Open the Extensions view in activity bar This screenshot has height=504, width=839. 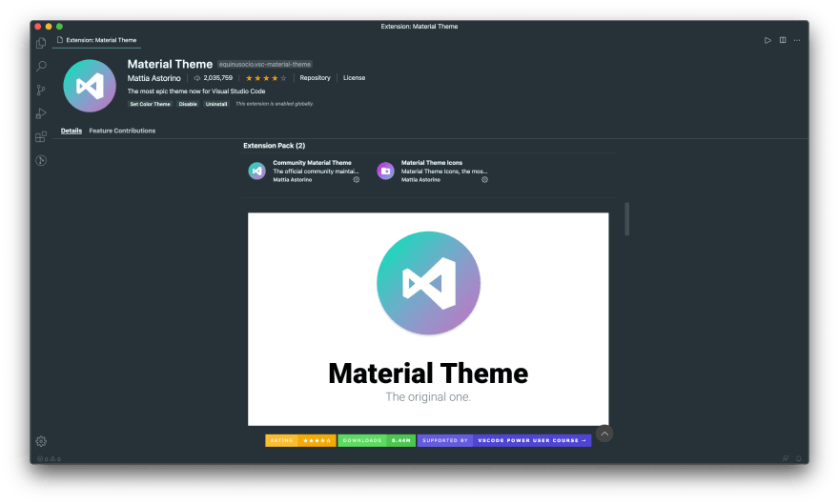point(41,137)
